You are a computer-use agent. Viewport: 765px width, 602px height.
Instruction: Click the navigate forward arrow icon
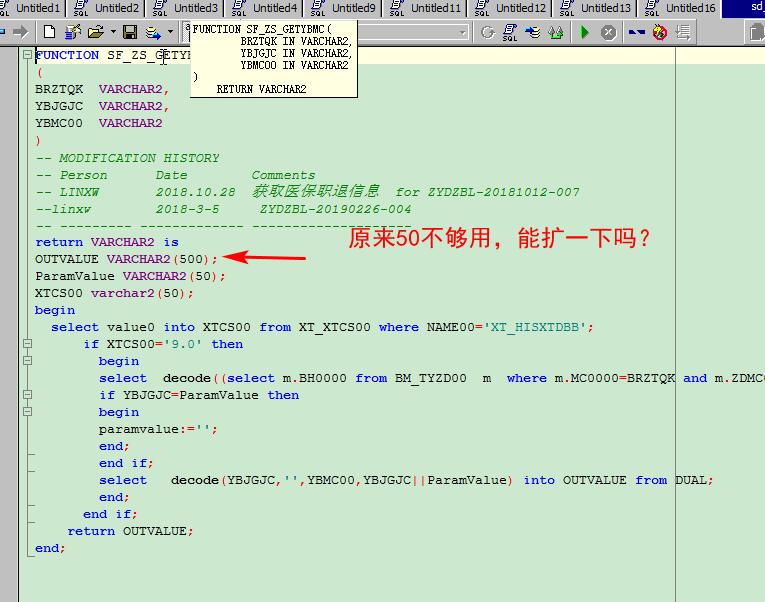click(20, 32)
